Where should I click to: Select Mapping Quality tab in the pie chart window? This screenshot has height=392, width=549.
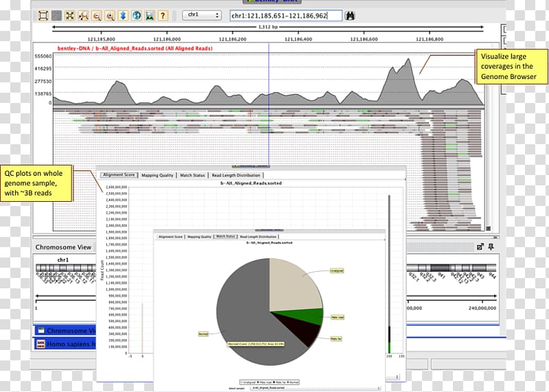(x=199, y=237)
